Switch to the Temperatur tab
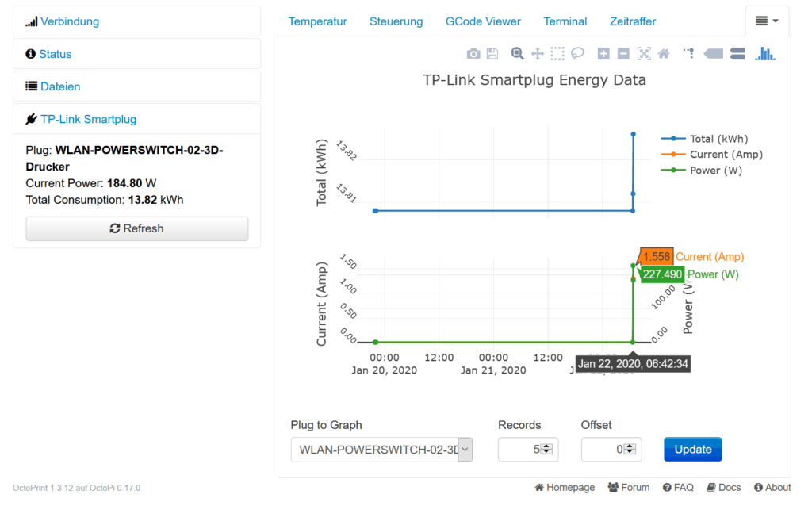Screen dimensions: 812x525 [317, 21]
